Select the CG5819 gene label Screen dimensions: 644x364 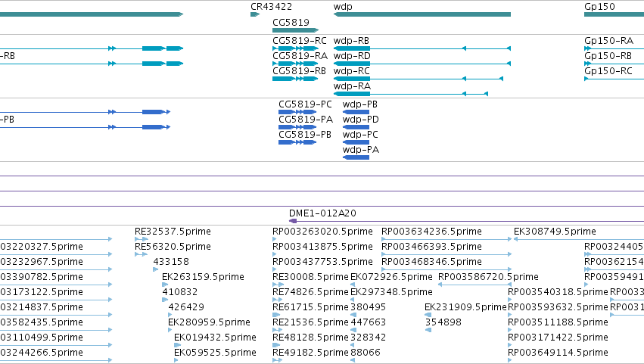click(x=291, y=23)
